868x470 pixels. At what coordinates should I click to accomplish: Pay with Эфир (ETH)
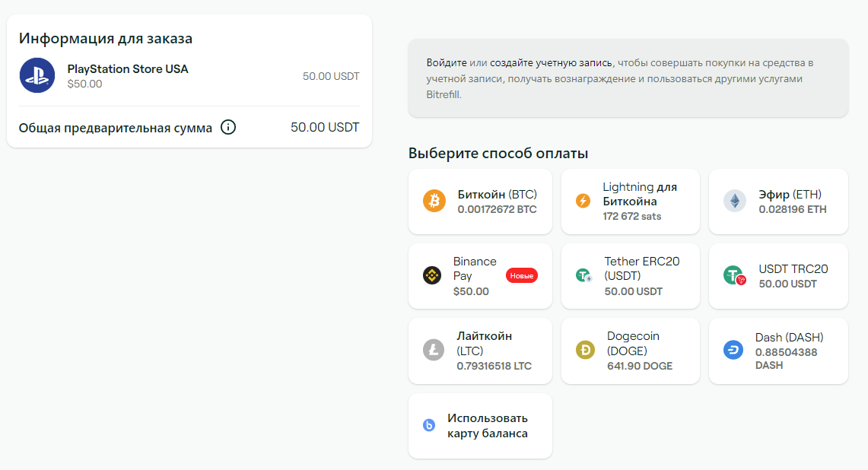click(778, 202)
